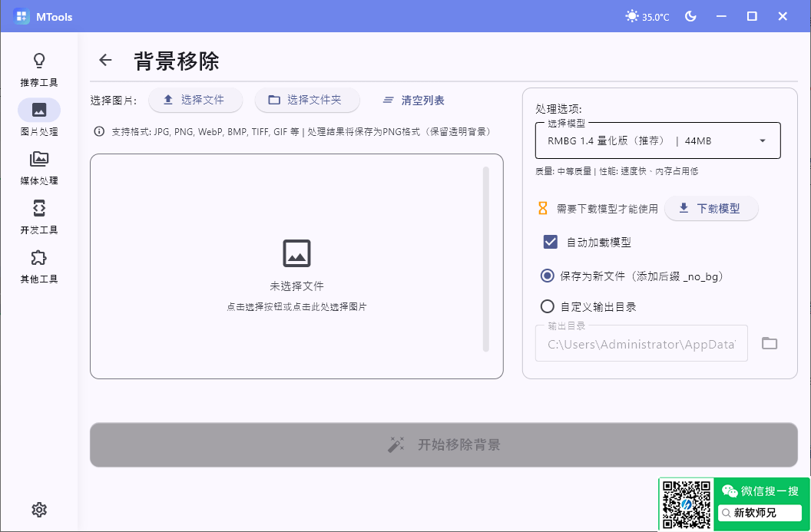Expand the 选择模型 combo box arrow
This screenshot has width=811, height=532.
coord(762,140)
